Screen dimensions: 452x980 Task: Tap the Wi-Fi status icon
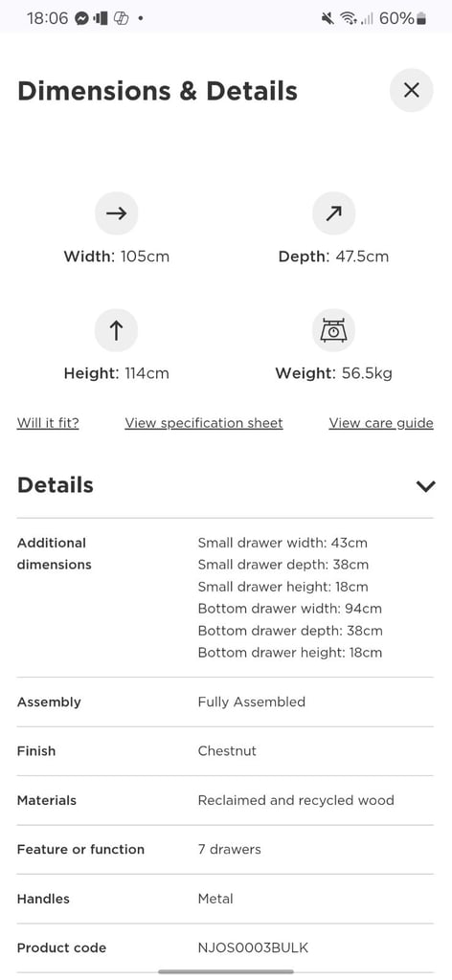click(348, 18)
